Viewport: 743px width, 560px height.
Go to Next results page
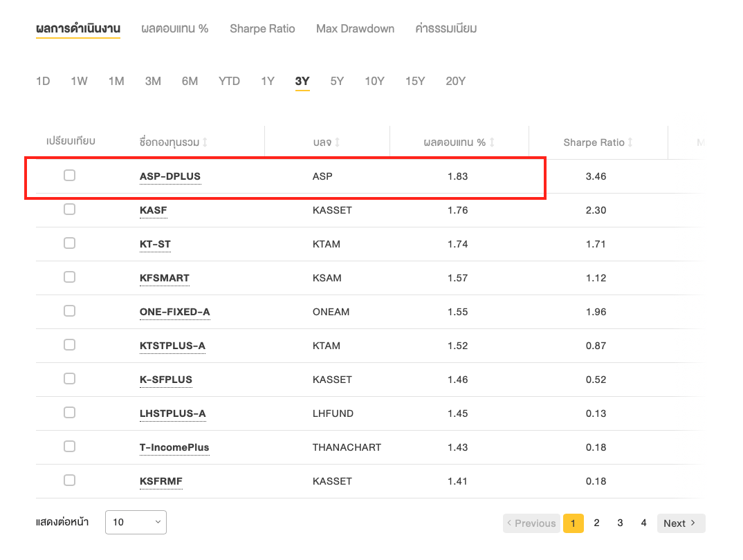[x=681, y=523]
